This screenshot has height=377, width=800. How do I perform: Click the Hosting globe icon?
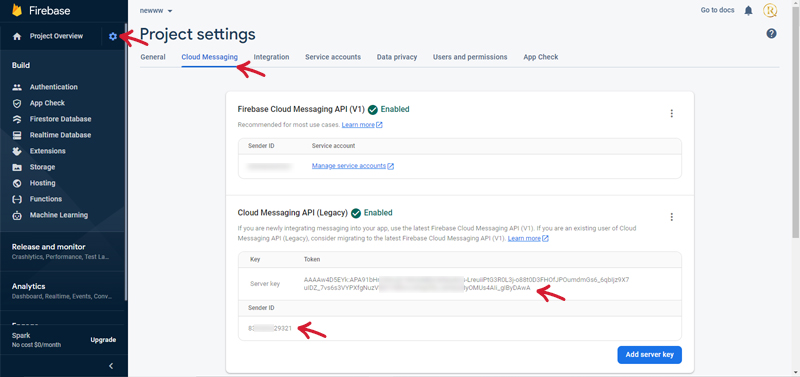17,183
